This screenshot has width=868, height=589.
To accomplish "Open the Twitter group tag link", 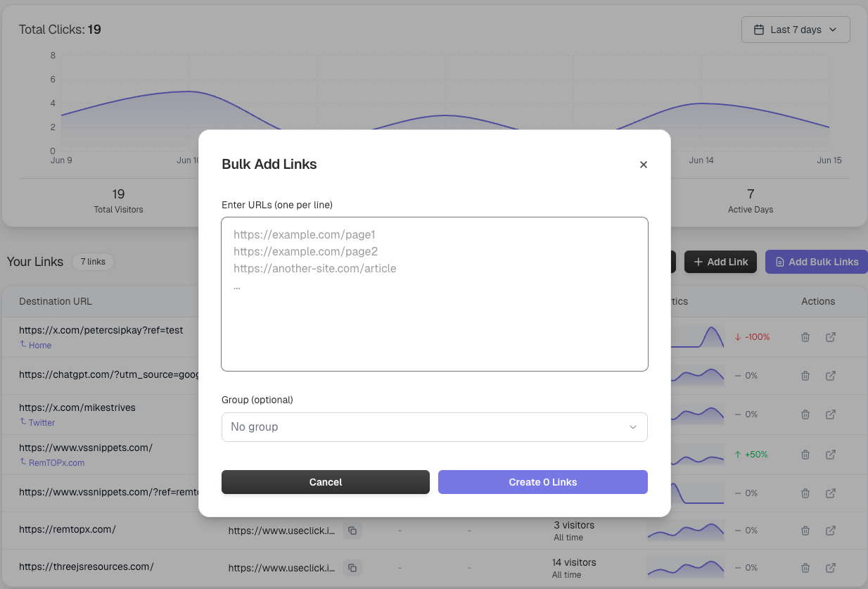I will pos(42,423).
